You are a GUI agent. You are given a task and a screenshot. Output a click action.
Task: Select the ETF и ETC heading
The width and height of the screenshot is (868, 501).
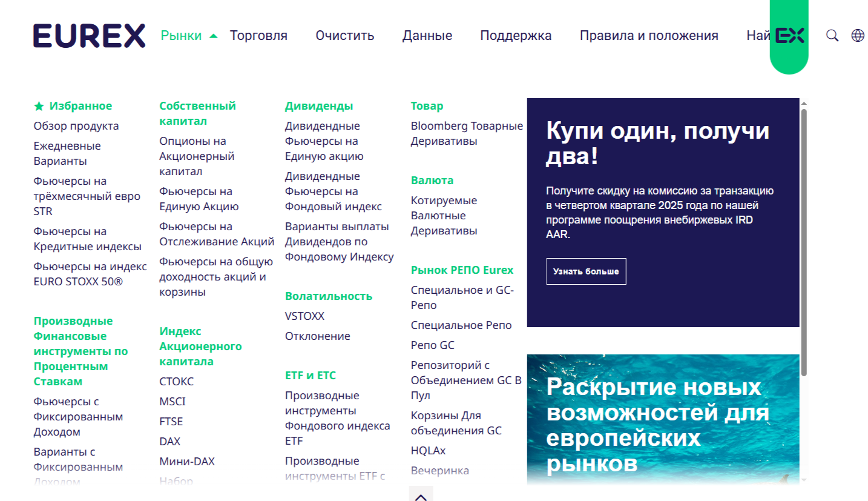tap(311, 376)
